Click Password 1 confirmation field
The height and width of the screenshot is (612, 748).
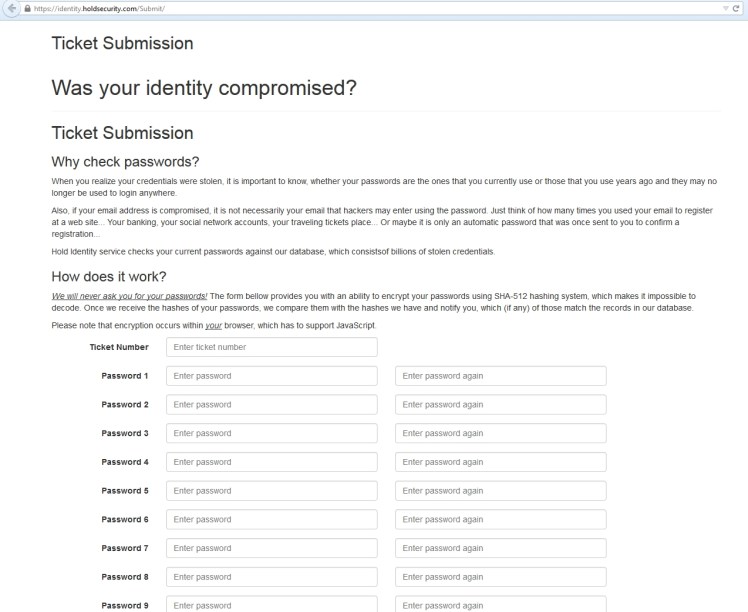[x=500, y=376]
